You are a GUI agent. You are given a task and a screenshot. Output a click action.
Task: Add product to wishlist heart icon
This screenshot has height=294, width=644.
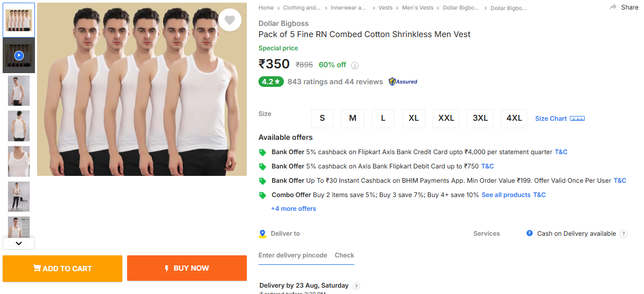click(229, 20)
